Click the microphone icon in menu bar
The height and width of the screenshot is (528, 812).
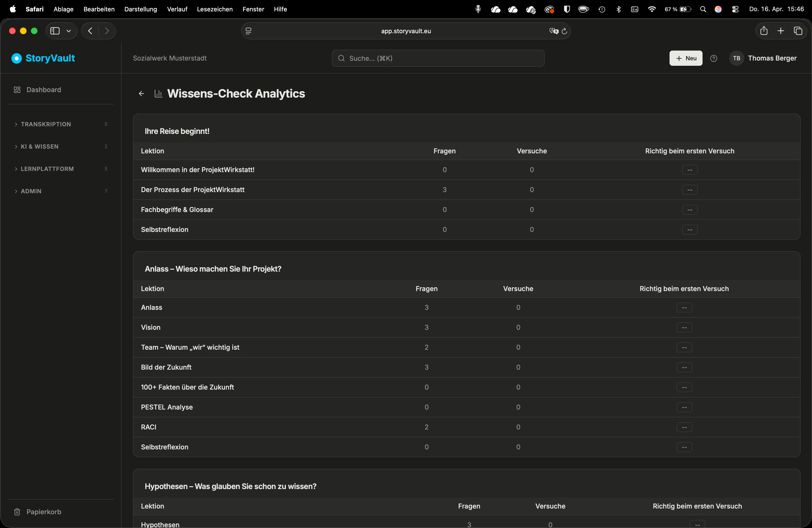tap(478, 9)
